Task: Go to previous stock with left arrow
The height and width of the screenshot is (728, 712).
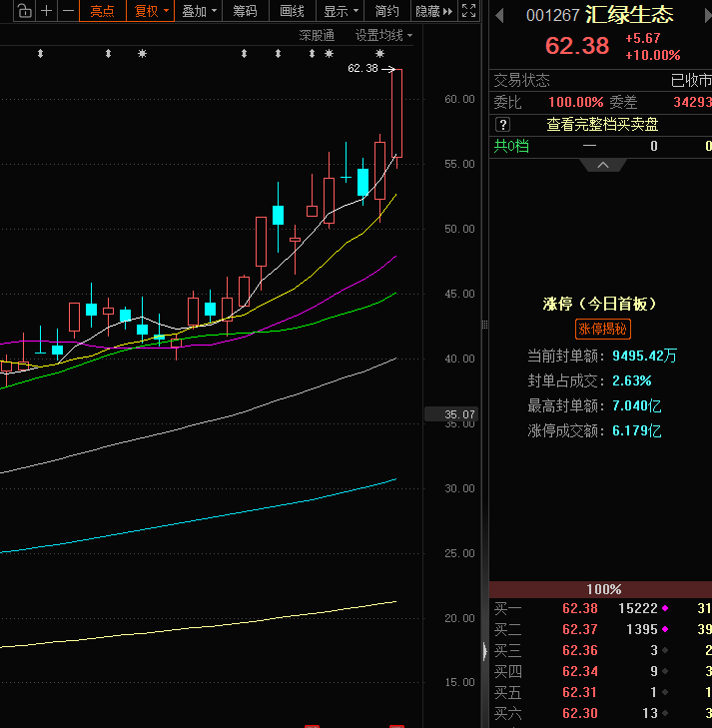Action: coord(499,16)
